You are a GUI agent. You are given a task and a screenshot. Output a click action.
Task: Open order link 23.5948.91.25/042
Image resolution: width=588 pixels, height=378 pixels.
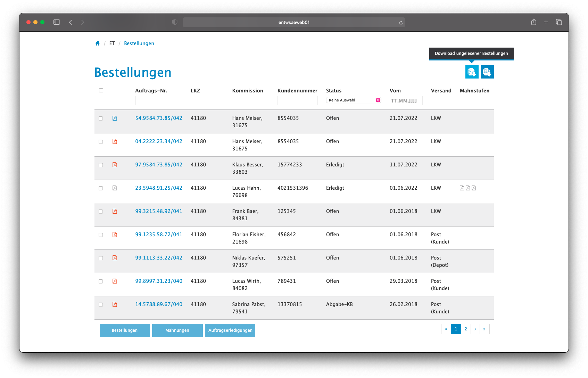pos(159,188)
